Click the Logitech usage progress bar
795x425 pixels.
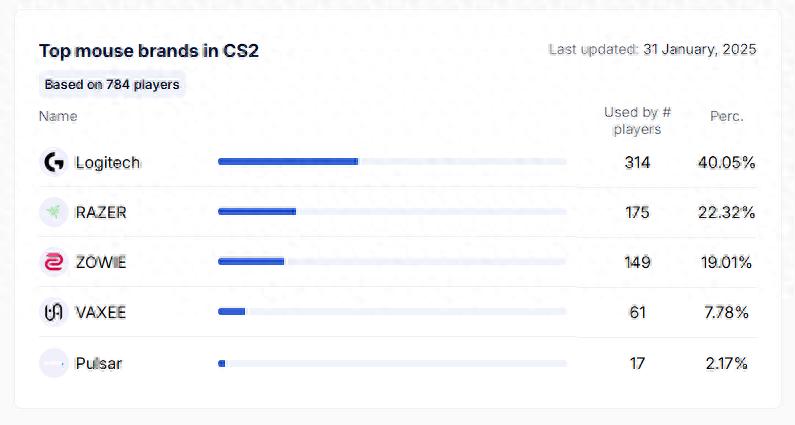pos(392,161)
